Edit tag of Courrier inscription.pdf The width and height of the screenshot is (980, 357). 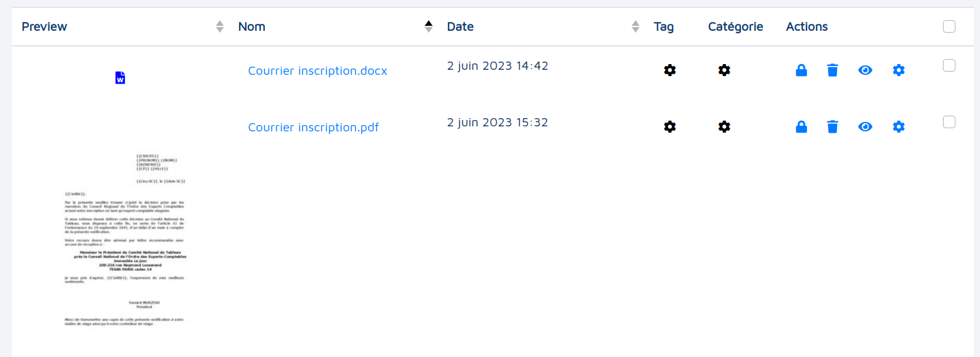[x=670, y=127]
